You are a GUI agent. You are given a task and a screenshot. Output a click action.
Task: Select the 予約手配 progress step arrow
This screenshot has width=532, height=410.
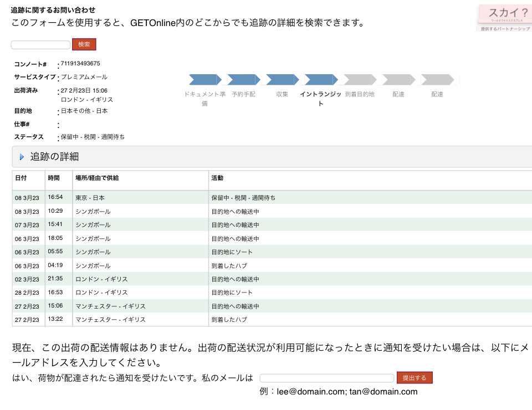pyautogui.click(x=243, y=79)
